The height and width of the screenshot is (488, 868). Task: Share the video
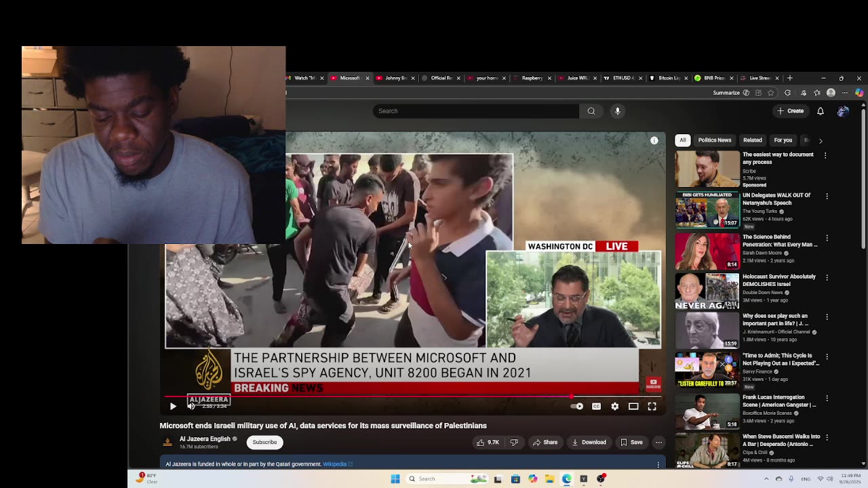[x=545, y=442]
